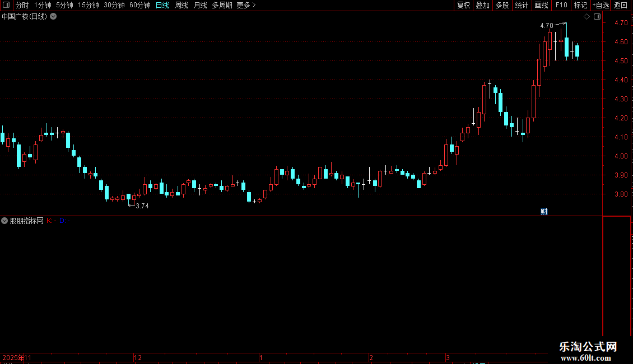Click the 财 financial marker on chart

coord(544,212)
